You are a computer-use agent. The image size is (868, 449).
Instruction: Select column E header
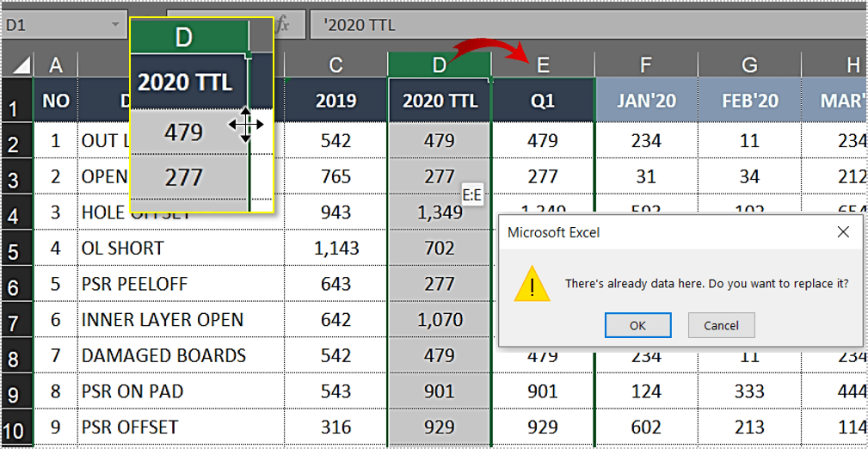[543, 65]
